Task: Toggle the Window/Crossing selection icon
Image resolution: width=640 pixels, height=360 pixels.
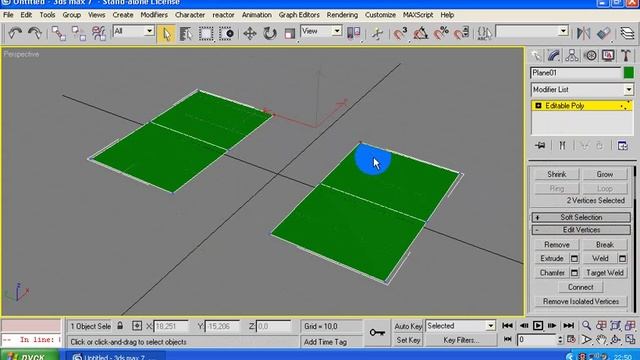Action: [226, 33]
